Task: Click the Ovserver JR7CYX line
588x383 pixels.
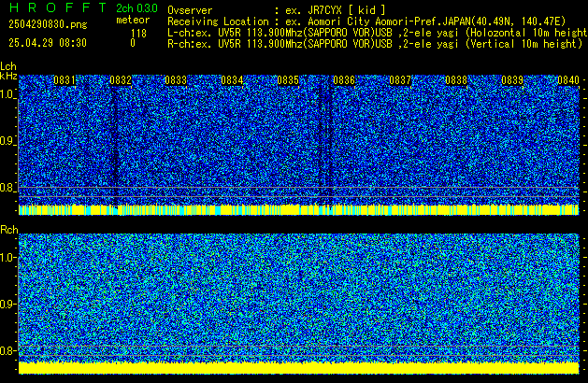Action: (277, 10)
